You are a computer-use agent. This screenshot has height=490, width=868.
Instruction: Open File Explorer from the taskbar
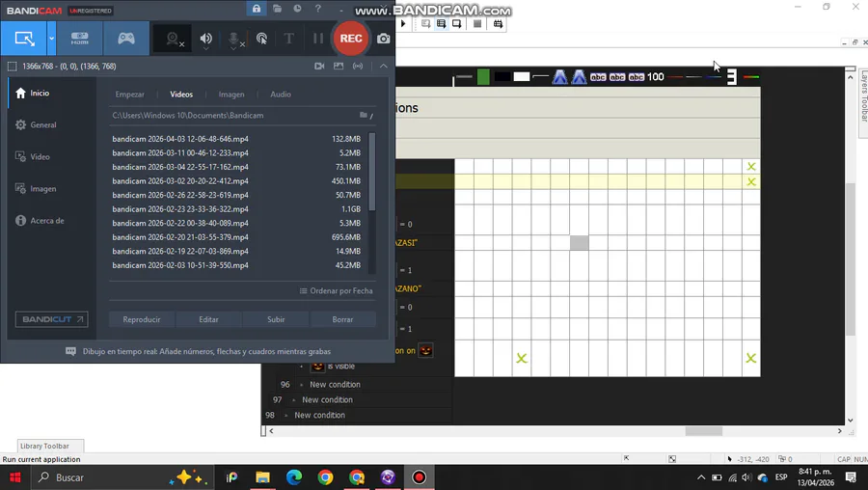(262, 477)
